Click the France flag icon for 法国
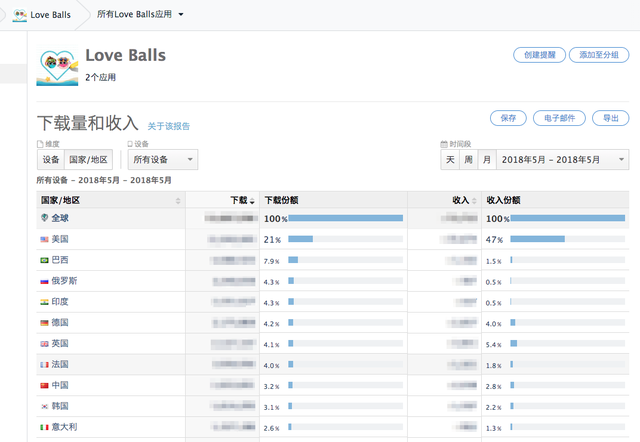The height and width of the screenshot is (442, 640). (x=44, y=364)
